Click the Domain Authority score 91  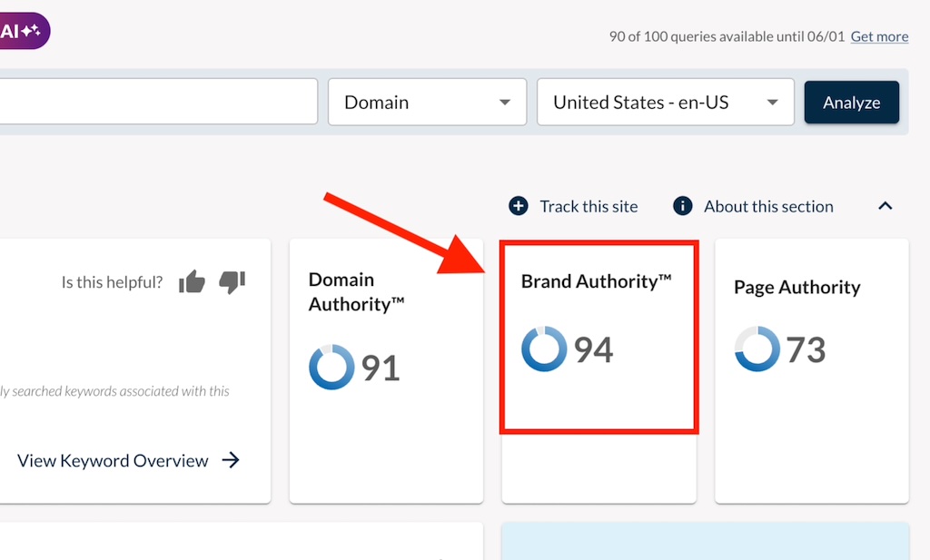pos(381,368)
